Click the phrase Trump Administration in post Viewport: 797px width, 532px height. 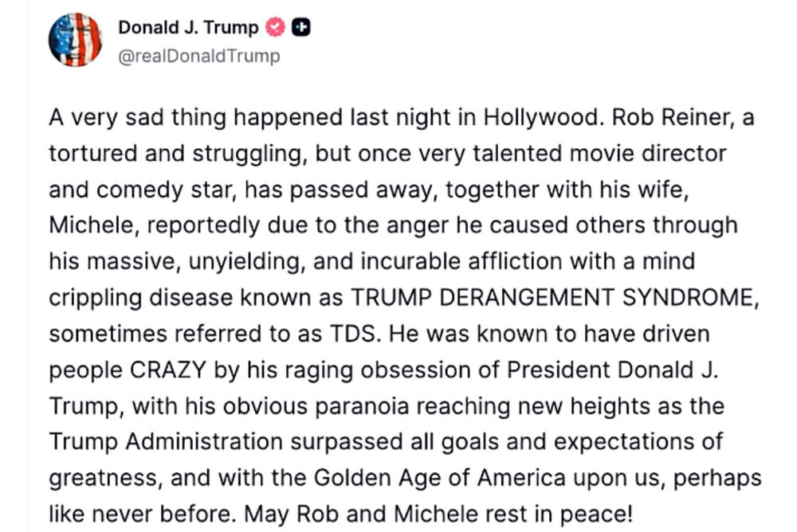pos(166,441)
